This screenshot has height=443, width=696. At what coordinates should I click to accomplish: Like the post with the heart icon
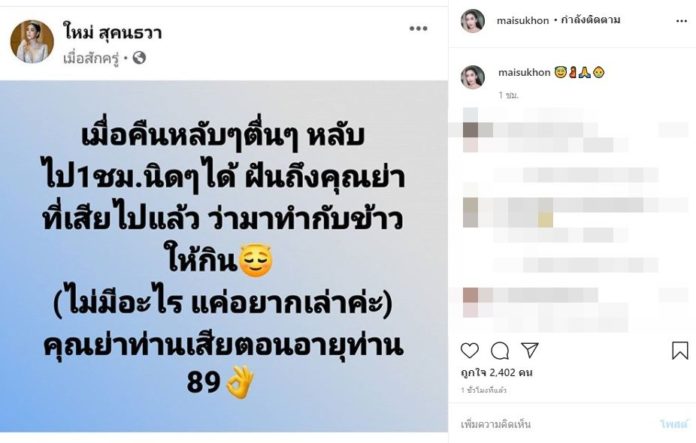click(470, 351)
